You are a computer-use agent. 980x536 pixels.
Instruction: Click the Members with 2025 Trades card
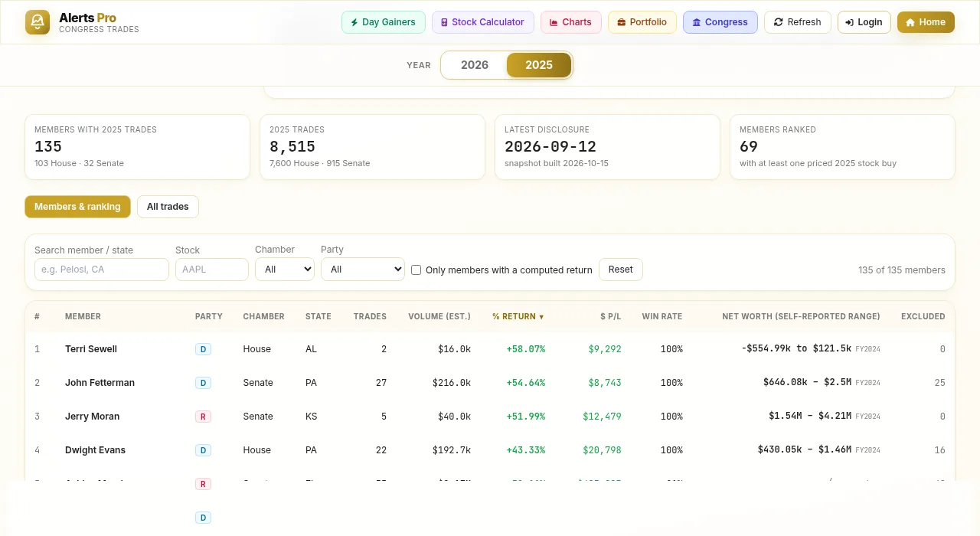point(137,147)
